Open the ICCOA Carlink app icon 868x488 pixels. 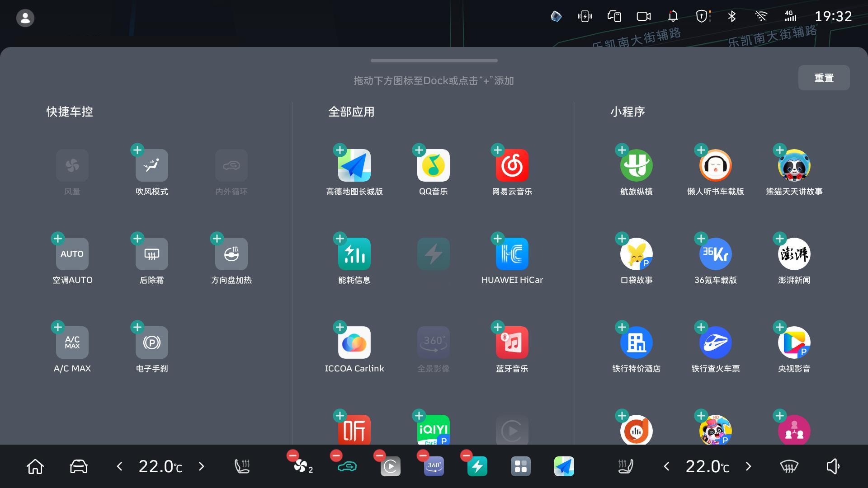(354, 343)
